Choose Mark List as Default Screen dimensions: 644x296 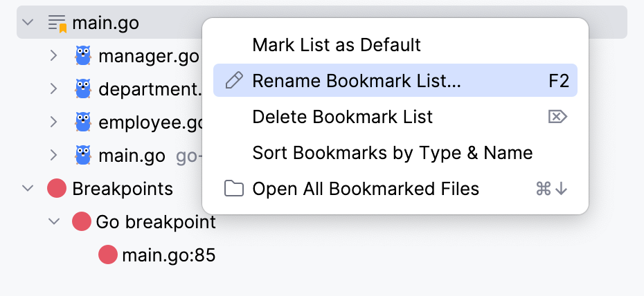pos(337,46)
